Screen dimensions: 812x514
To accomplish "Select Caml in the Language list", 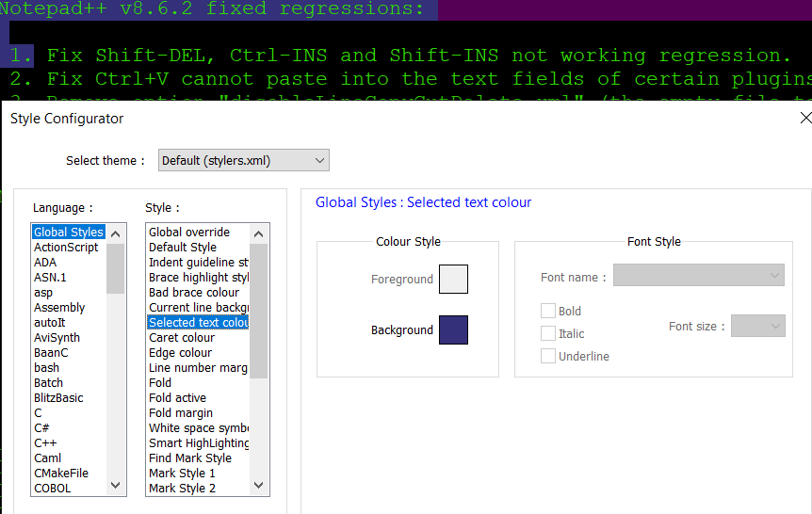I will point(47,458).
